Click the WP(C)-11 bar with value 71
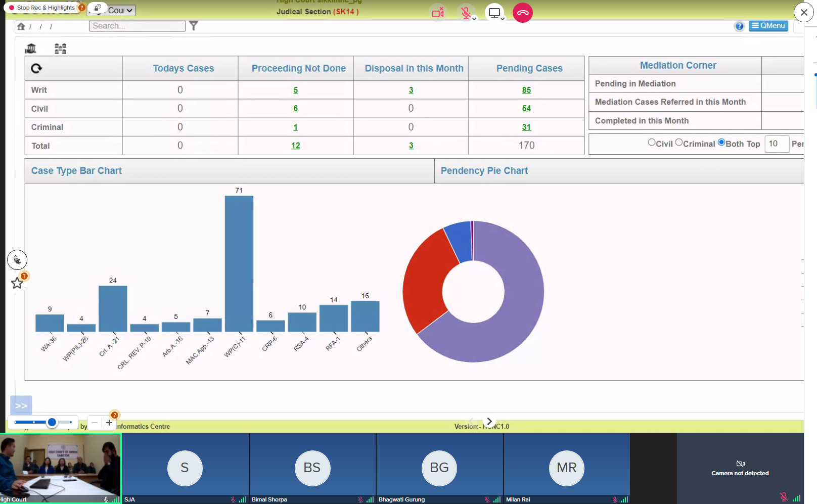 [x=239, y=263]
